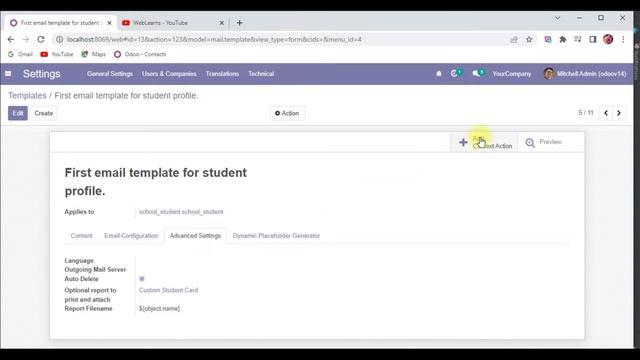The width and height of the screenshot is (640, 360).
Task: Click the Chrome profile avatar
Action: click(608, 39)
